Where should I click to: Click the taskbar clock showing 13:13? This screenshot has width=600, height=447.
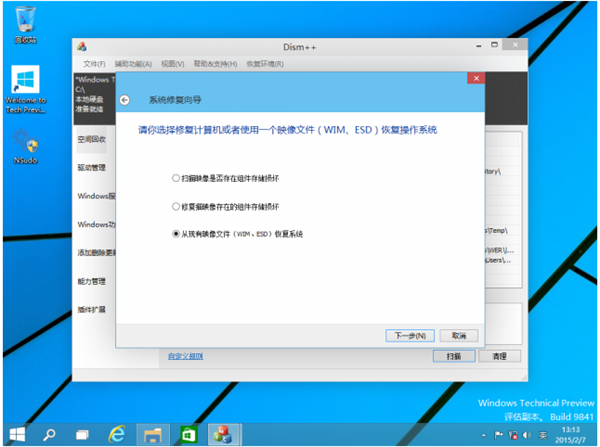point(570,435)
